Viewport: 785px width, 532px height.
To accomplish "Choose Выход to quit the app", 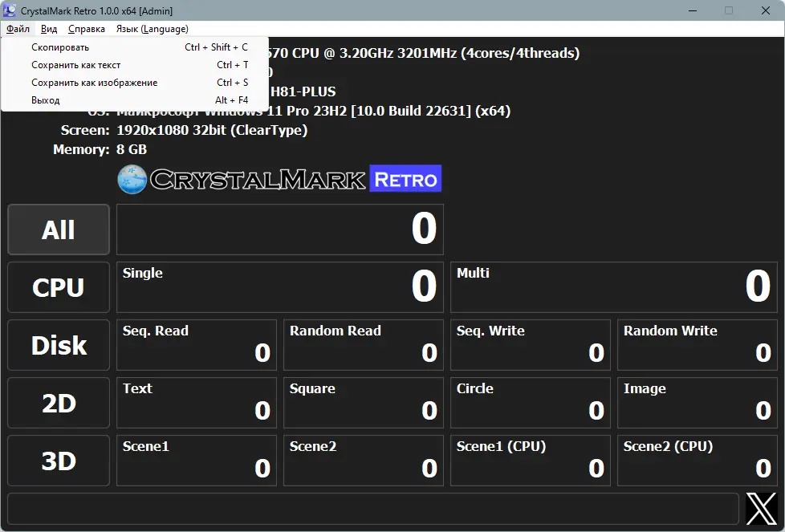I will pos(135,100).
